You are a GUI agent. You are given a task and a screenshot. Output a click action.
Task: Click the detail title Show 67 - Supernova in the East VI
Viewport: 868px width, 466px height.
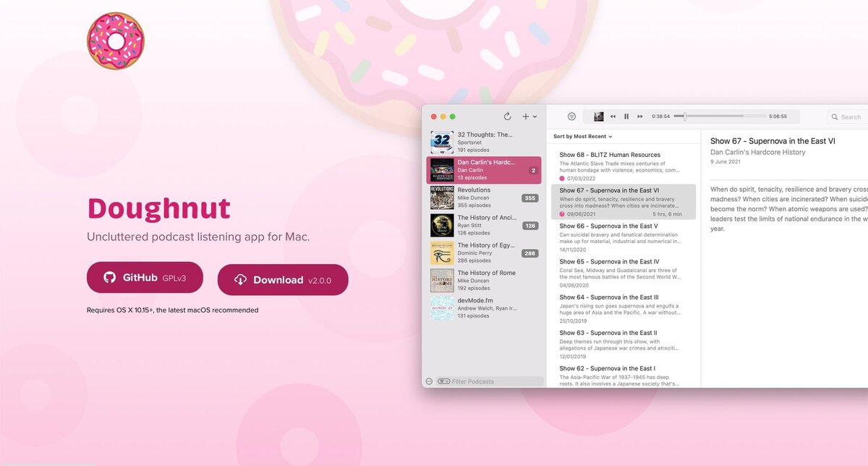773,141
